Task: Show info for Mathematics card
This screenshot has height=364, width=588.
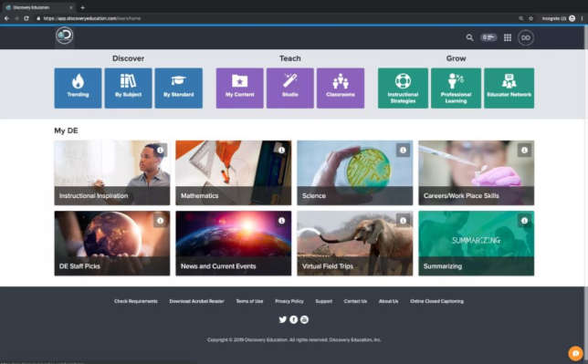Action: [x=281, y=150]
